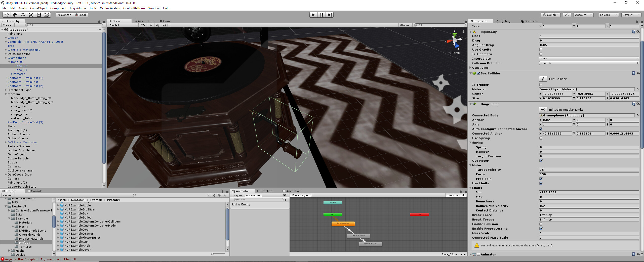Select the Hand pan tool
The image size is (644, 262).
coord(6,15)
